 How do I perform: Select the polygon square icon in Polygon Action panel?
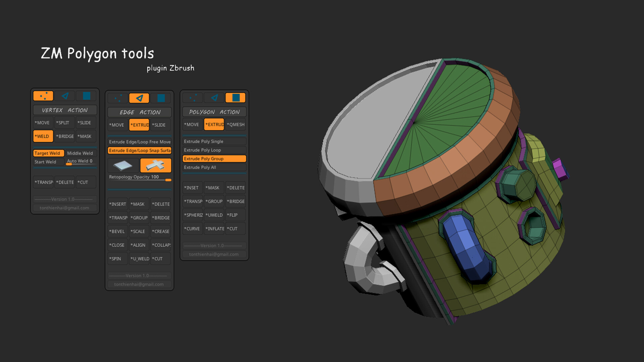click(x=236, y=97)
